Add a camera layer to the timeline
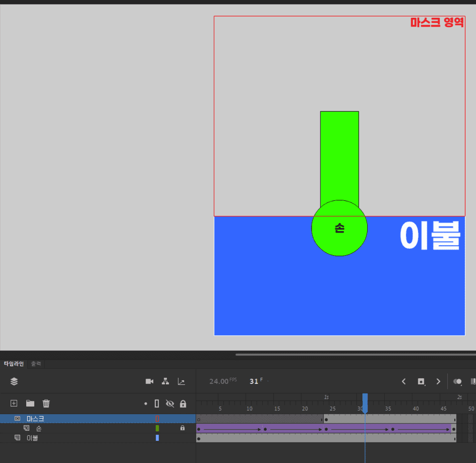The width and height of the screenshot is (476, 463). [x=149, y=382]
